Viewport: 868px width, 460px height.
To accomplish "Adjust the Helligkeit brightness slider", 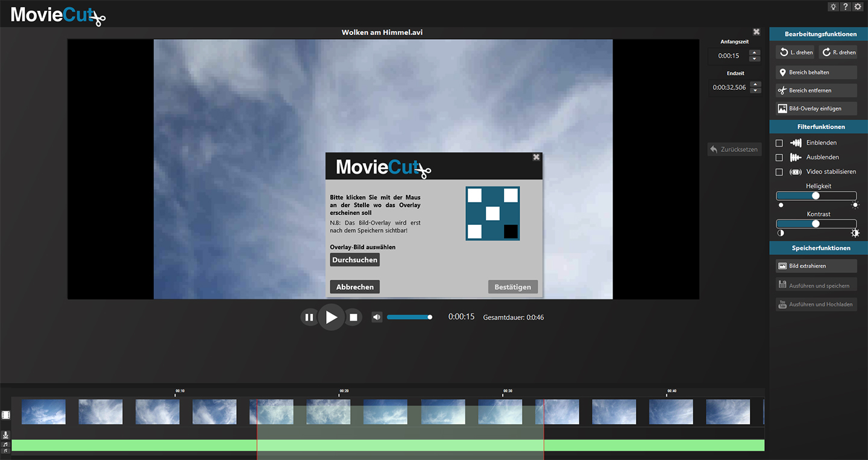I will pyautogui.click(x=816, y=196).
